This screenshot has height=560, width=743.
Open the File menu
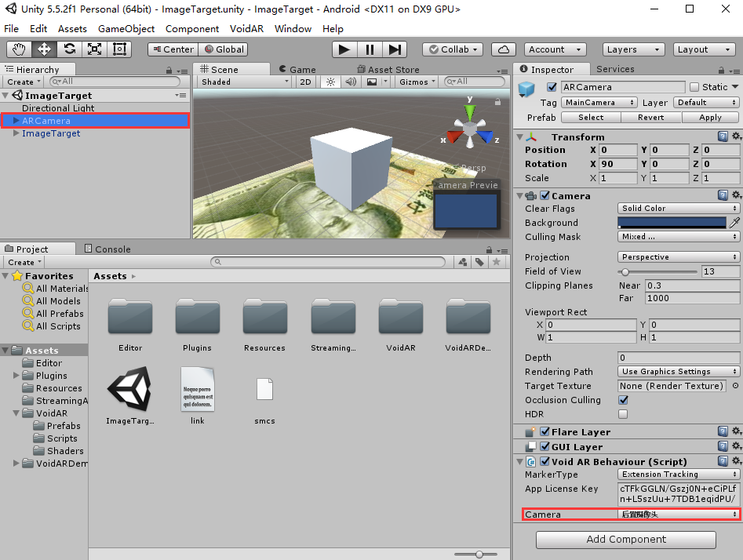[11, 29]
